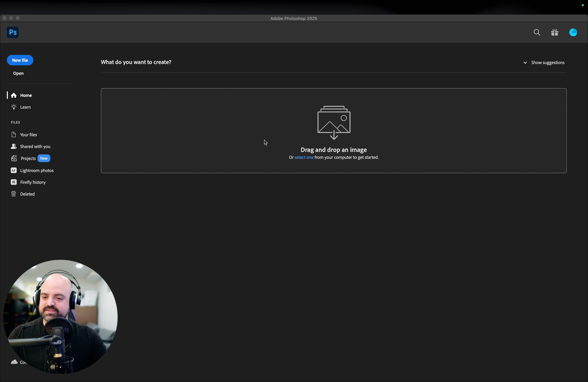Click the gift box What's New icon
588x382 pixels.
(555, 33)
